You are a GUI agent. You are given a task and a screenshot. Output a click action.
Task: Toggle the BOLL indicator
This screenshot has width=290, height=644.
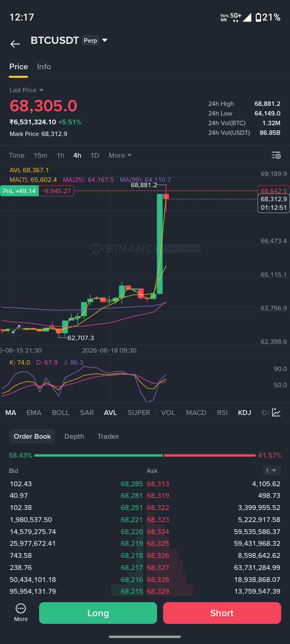(x=60, y=413)
